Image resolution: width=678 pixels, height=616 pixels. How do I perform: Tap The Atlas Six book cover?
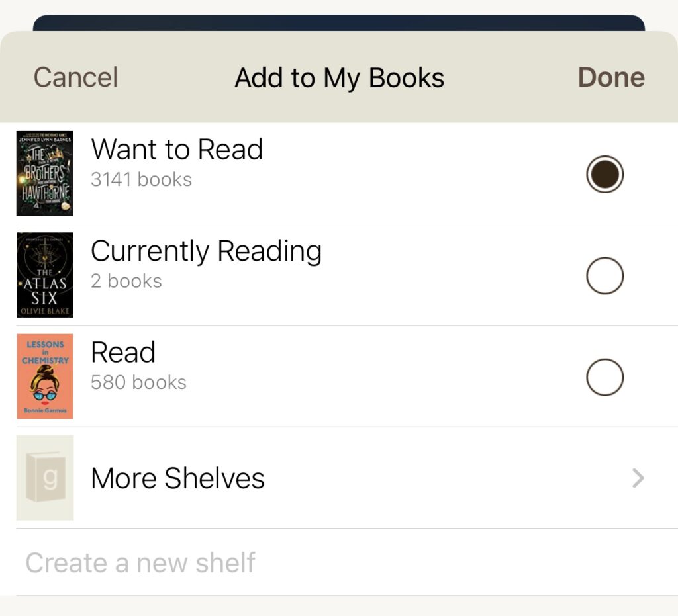tap(45, 275)
